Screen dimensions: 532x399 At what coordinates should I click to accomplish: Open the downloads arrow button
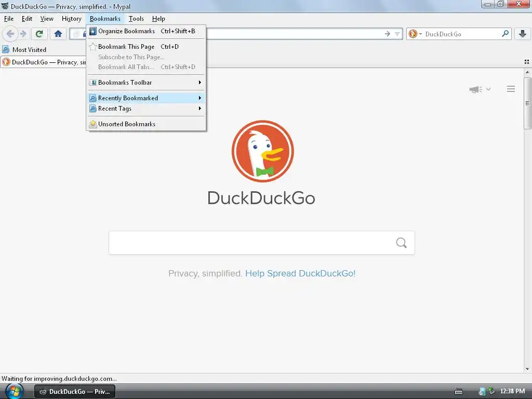point(523,34)
